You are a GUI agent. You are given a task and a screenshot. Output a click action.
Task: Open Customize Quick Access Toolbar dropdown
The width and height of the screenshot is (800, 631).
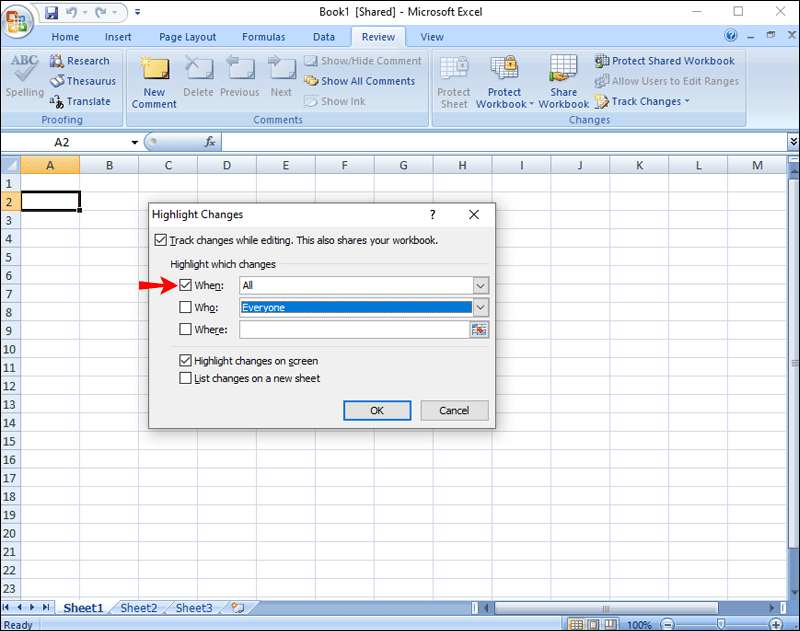click(137, 12)
